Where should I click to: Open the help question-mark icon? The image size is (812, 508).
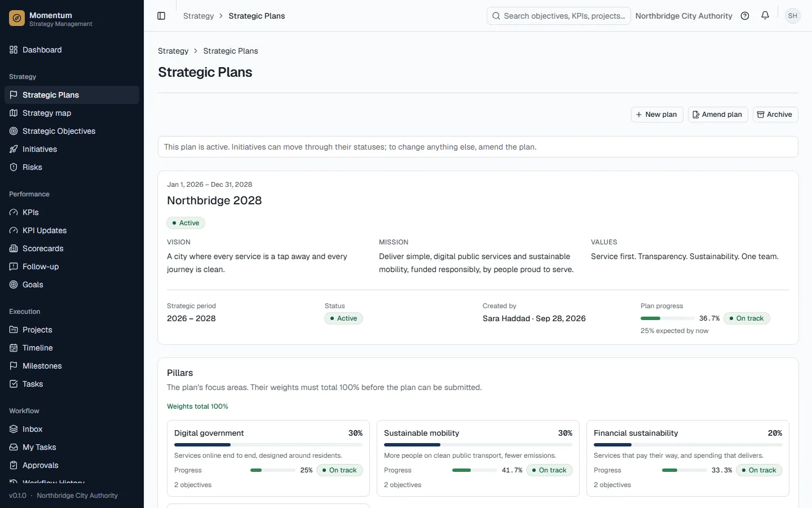745,16
